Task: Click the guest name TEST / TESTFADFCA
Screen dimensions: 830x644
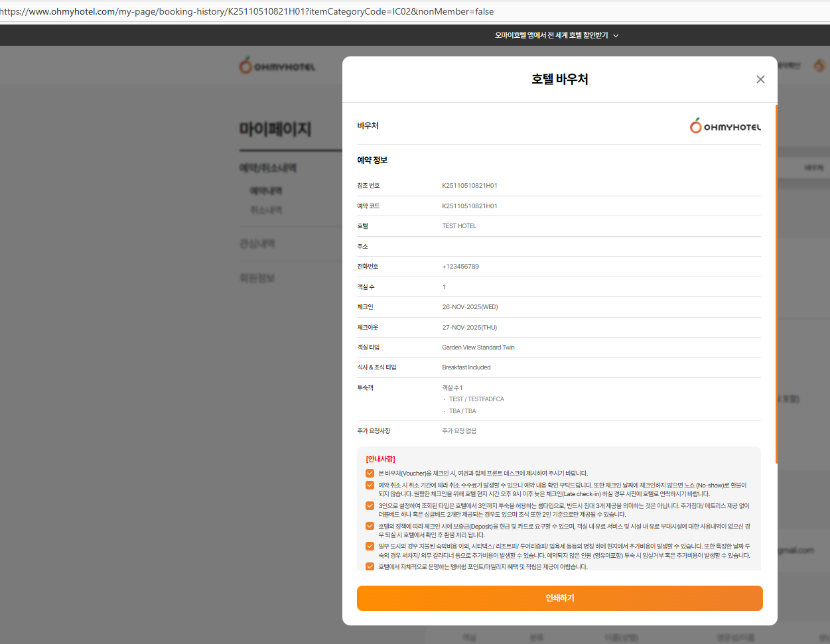Action: pos(476,399)
